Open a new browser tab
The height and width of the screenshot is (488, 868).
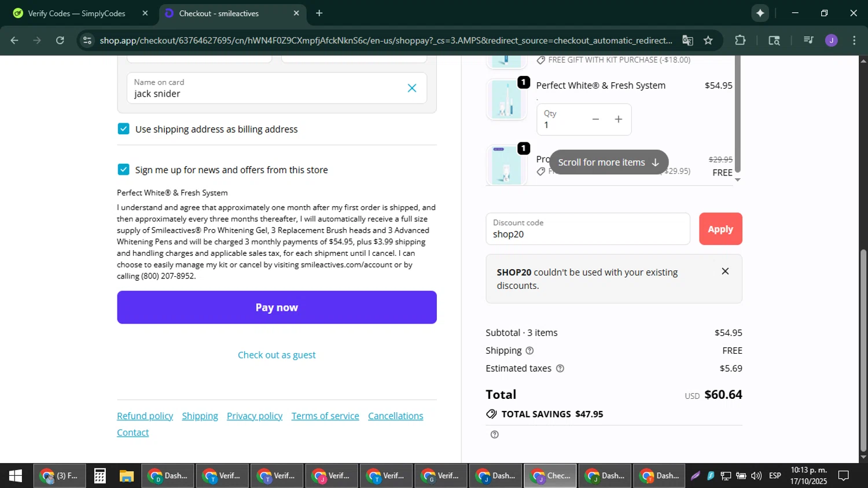pyautogui.click(x=319, y=13)
